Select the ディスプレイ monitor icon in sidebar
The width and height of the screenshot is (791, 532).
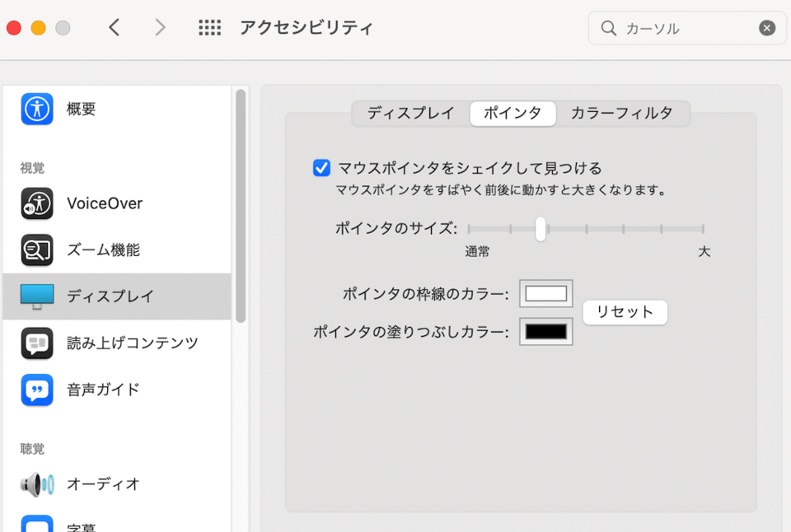point(37,296)
